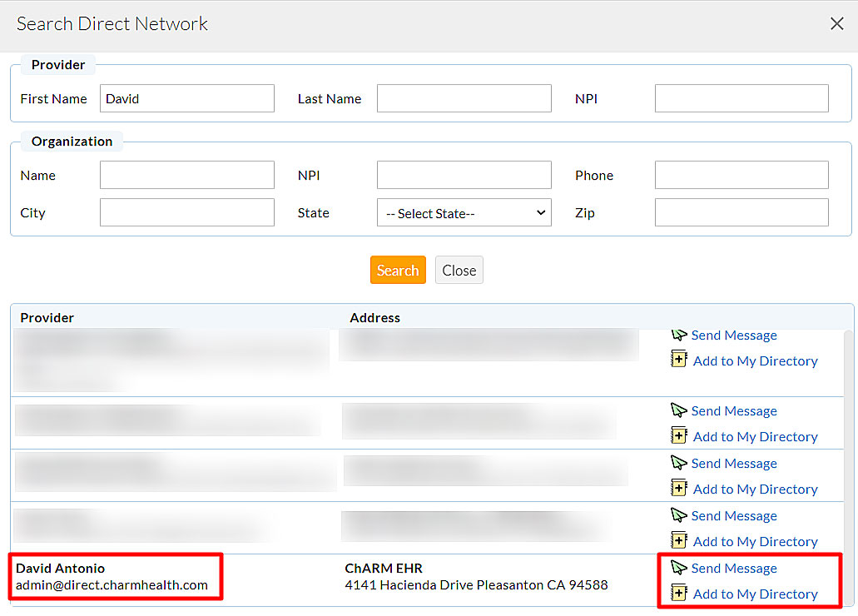The width and height of the screenshot is (858, 616).
Task: Focus the provider First Name field
Action: point(186,98)
